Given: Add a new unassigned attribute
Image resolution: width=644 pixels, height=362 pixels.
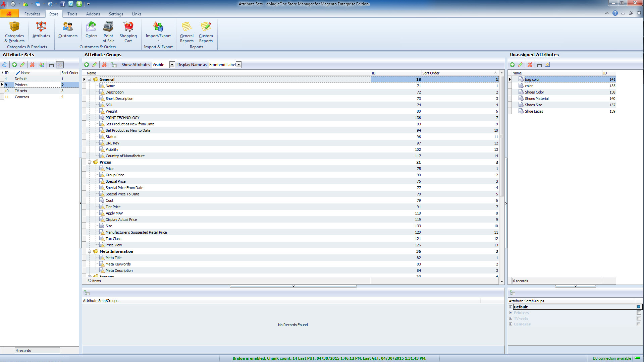Looking at the screenshot, I should pyautogui.click(x=512, y=65).
